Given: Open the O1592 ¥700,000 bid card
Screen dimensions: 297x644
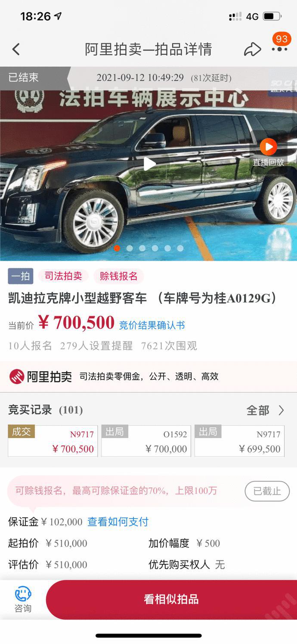Looking at the screenshot, I should tap(146, 441).
